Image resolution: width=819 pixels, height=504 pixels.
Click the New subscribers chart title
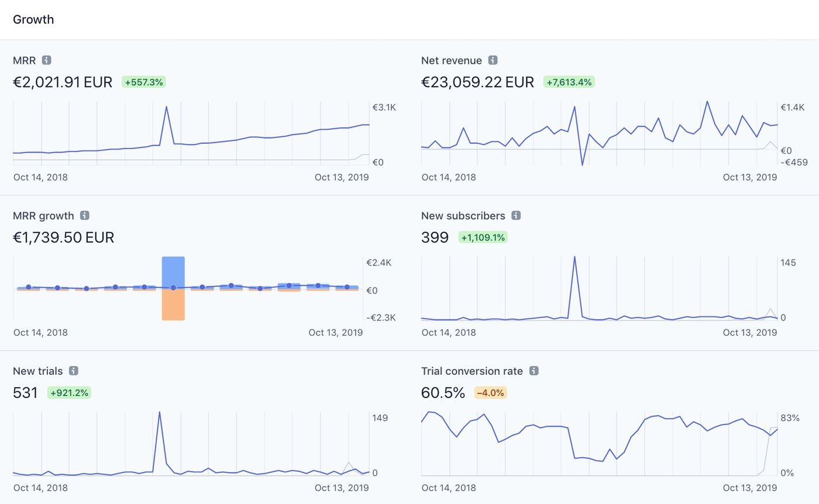pyautogui.click(x=463, y=216)
